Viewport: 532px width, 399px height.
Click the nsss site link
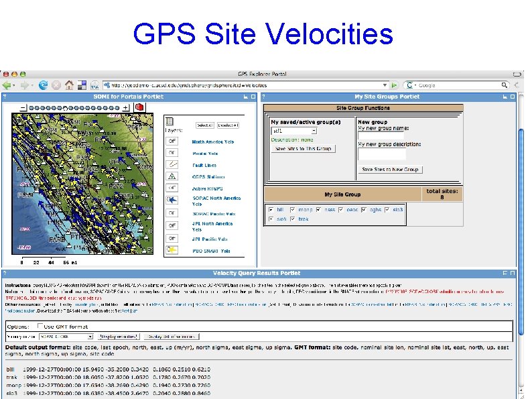330,210
